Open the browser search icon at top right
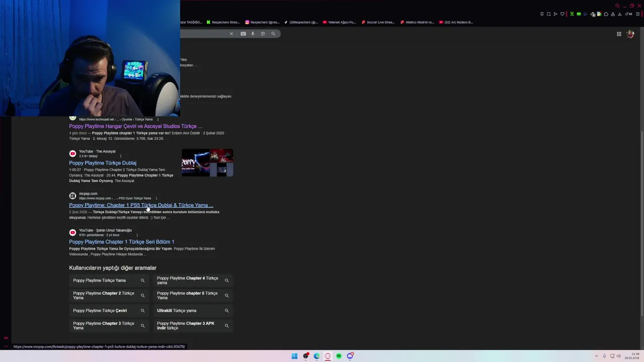Screen dimensions: 644x362 [x=617, y=6]
